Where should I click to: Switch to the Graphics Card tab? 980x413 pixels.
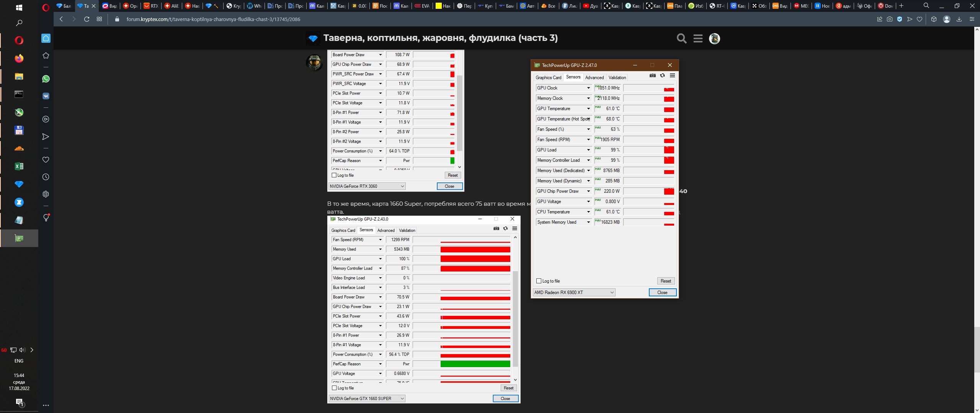tap(548, 78)
